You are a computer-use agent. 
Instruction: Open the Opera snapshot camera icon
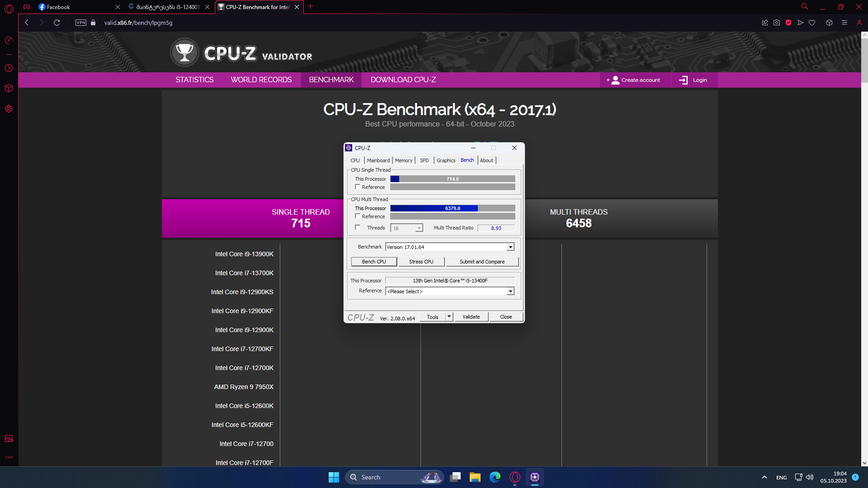(x=777, y=23)
